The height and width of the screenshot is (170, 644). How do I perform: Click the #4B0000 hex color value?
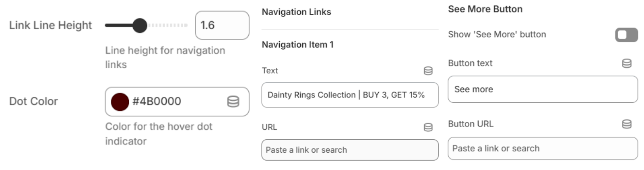157,102
